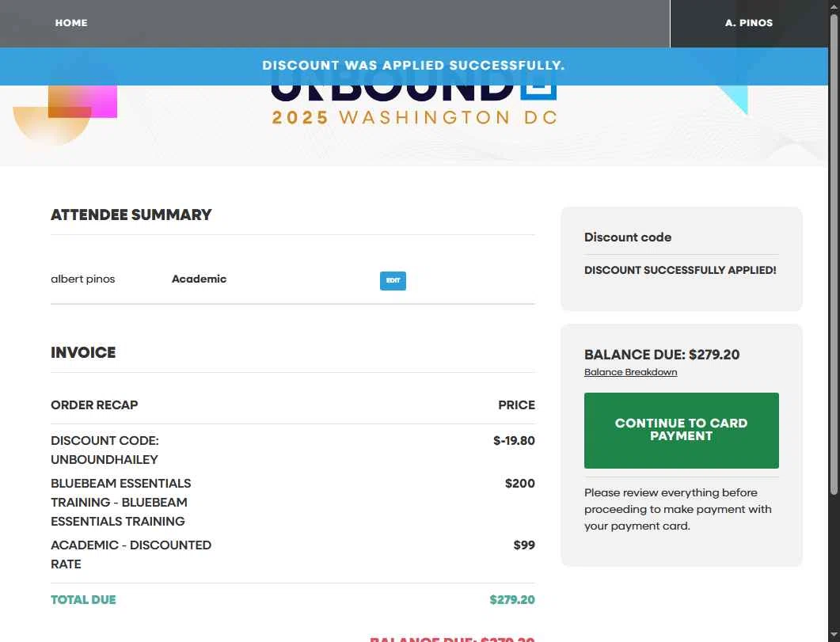Click the Bluebeam Essentials Training line item

point(121,502)
